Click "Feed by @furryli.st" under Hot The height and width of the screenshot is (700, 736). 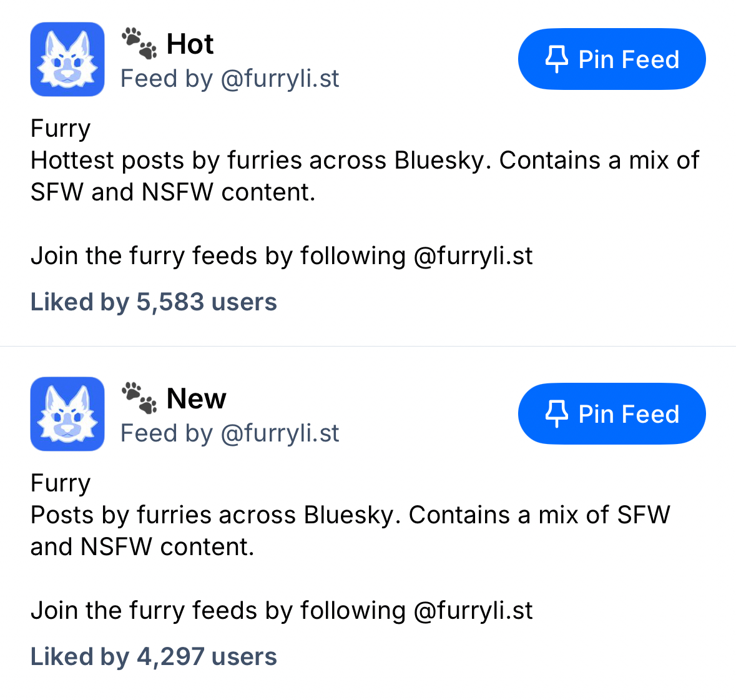(x=230, y=79)
